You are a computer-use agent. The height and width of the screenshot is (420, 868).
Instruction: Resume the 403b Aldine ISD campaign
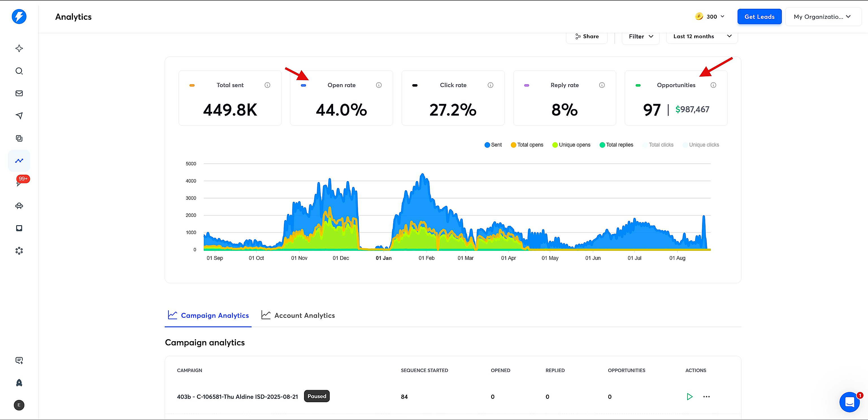click(x=689, y=397)
